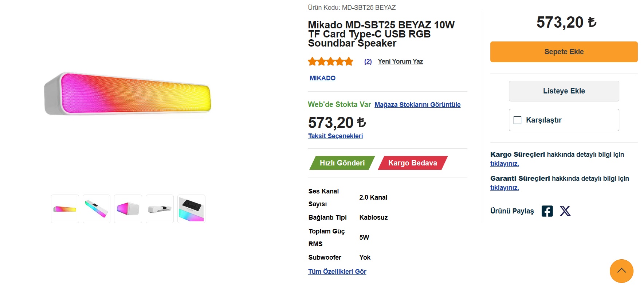Select third thumbnail showing side angle
Viewport: 644px width, 292px height.
click(x=128, y=209)
